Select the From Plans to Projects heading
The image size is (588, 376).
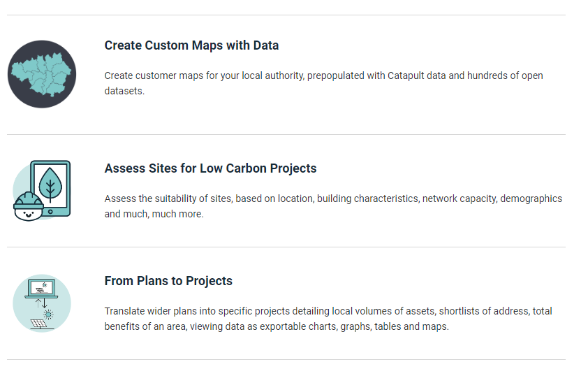click(168, 281)
